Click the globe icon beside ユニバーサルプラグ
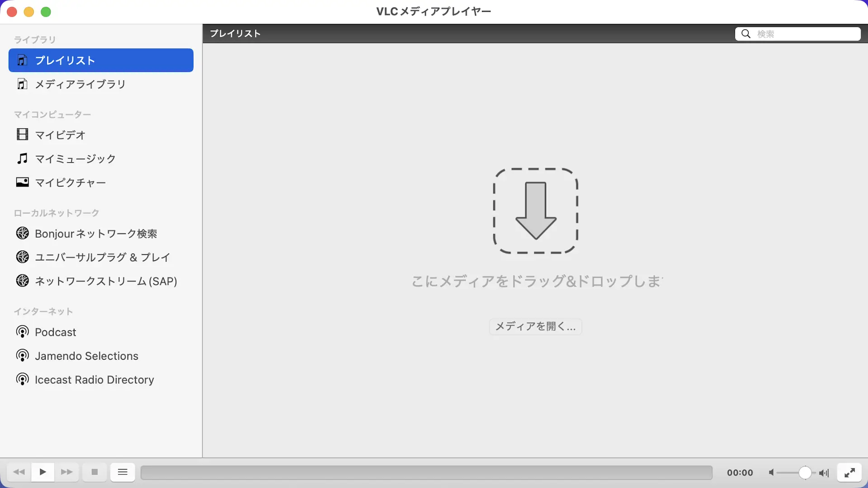The height and width of the screenshot is (488, 868). point(22,257)
